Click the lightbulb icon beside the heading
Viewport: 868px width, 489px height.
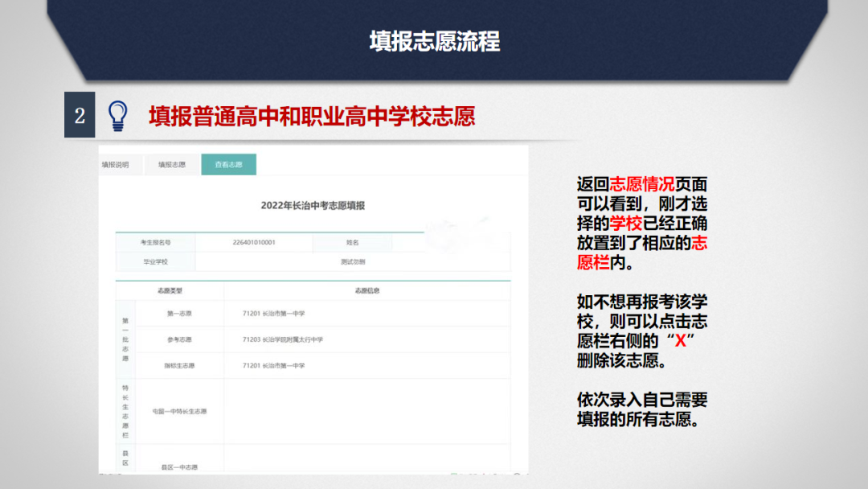(x=117, y=116)
